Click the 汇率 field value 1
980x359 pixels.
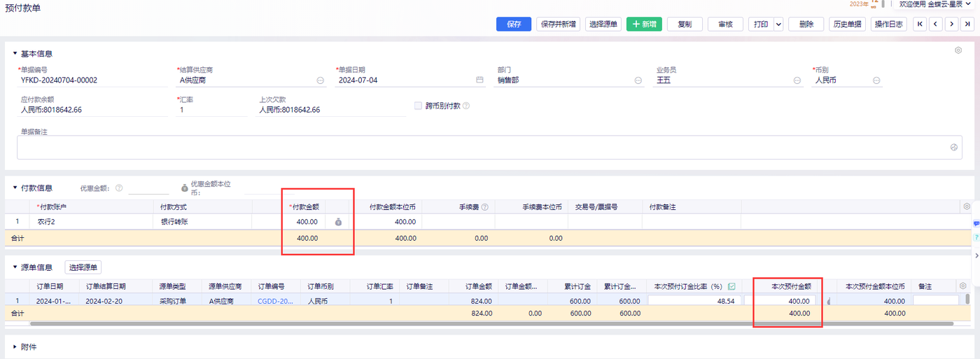pos(182,110)
